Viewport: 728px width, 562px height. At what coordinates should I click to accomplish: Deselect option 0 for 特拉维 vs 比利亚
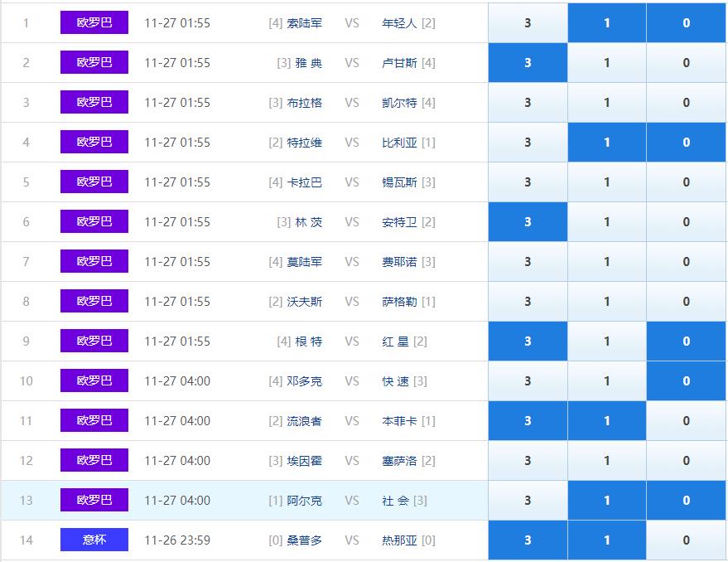(x=687, y=143)
